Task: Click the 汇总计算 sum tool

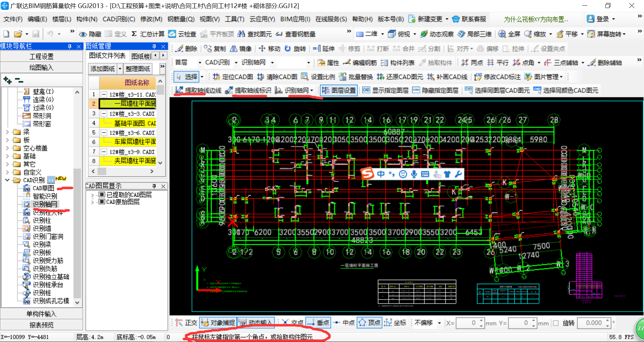Action: pos(148,34)
